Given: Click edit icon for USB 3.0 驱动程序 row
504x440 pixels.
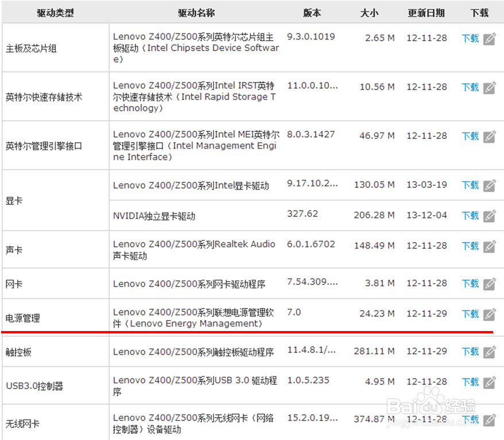Looking at the screenshot, I should tap(490, 383).
